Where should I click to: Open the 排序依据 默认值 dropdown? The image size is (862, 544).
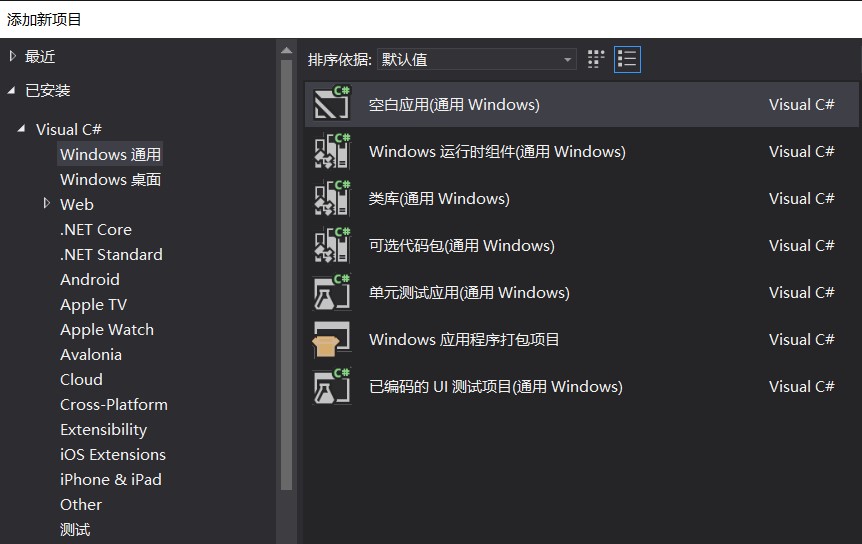coord(477,59)
